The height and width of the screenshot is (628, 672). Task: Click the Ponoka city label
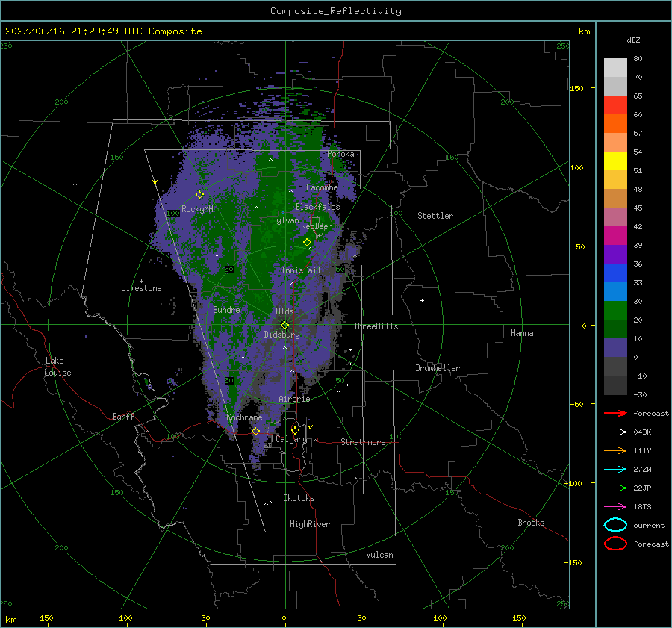[340, 154]
